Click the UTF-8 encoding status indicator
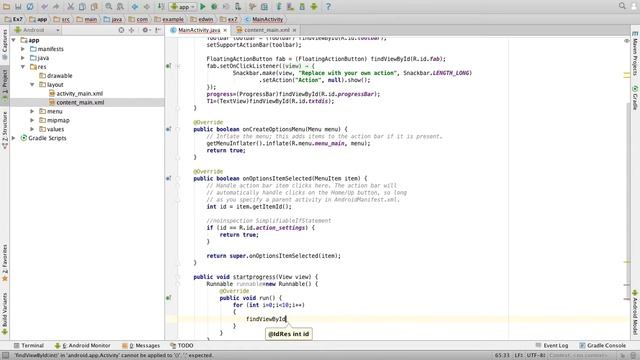The height and width of the screenshot is (360, 640). coord(536,356)
